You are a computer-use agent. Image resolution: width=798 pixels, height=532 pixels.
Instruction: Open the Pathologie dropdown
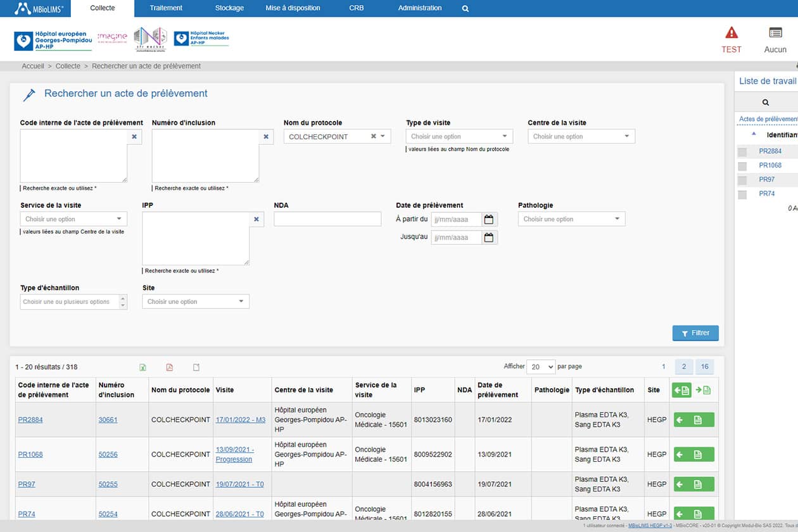click(571, 219)
